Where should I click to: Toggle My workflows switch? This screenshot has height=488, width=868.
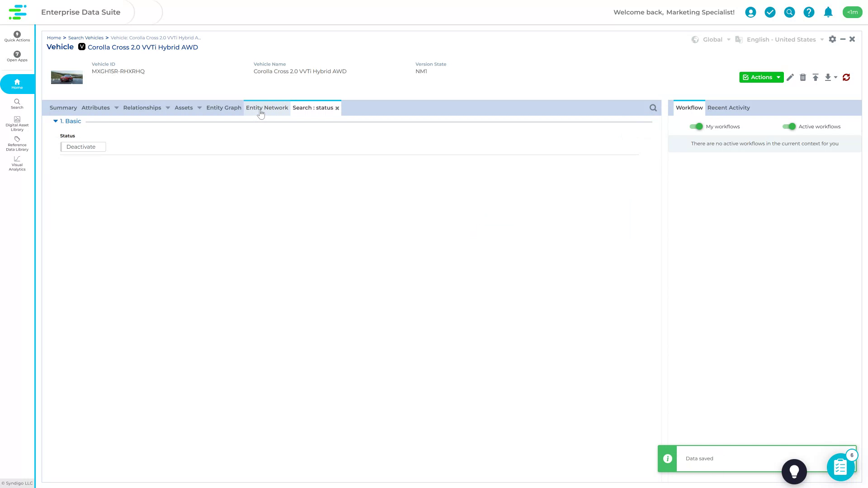click(696, 127)
